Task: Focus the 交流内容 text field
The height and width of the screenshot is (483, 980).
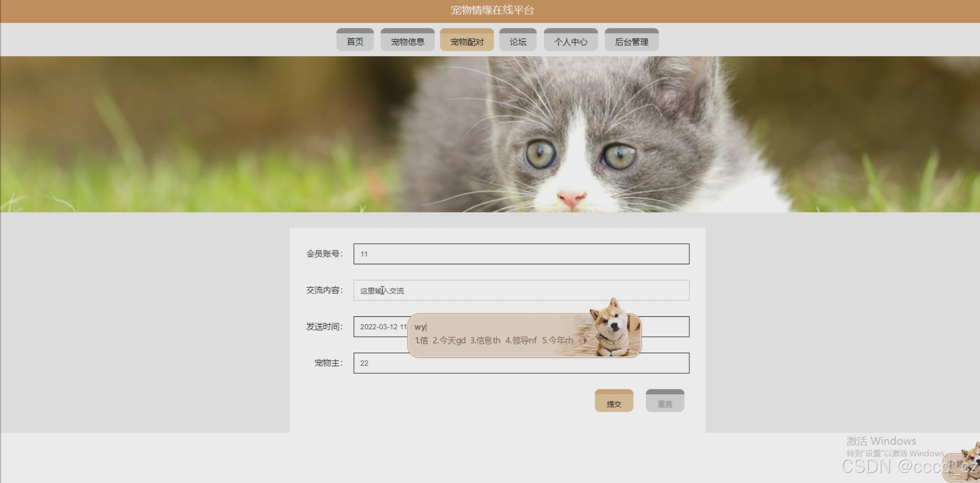Action: point(521,290)
